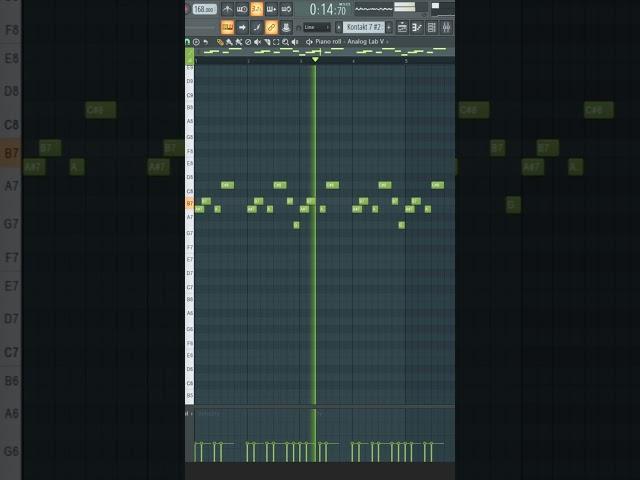This screenshot has width=640, height=480.
Task: Click the stamp tool icon in toolbar
Action: click(286, 27)
